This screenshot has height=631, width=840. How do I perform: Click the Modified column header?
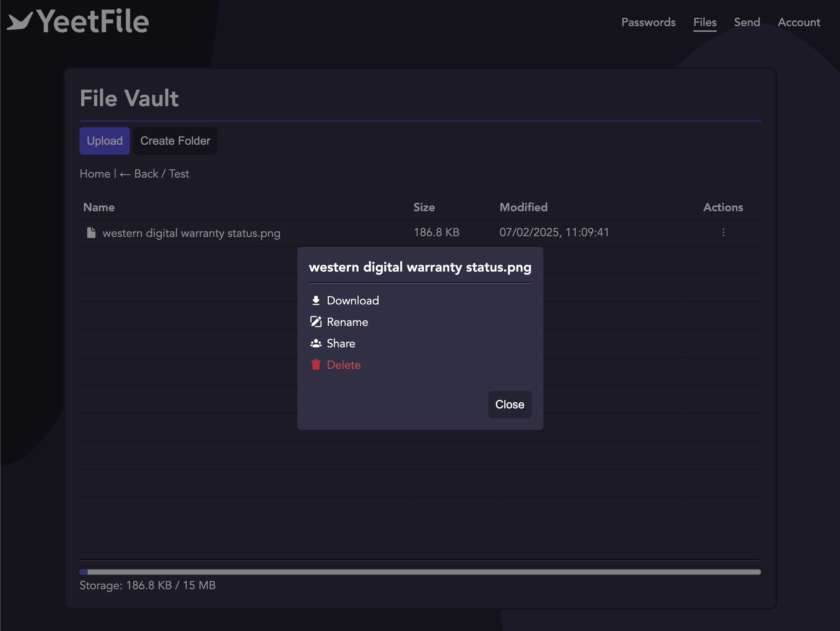pos(523,207)
